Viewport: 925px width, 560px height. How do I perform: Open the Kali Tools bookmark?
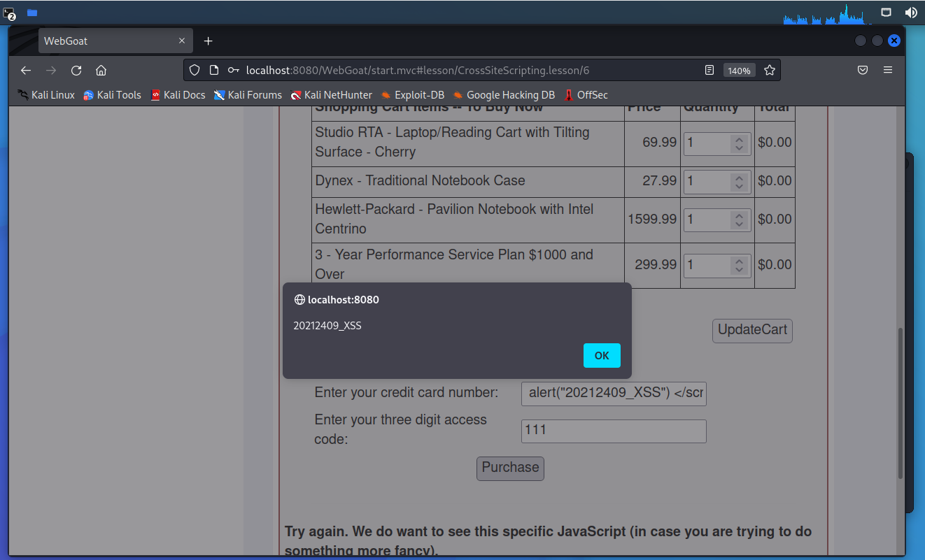pos(112,95)
